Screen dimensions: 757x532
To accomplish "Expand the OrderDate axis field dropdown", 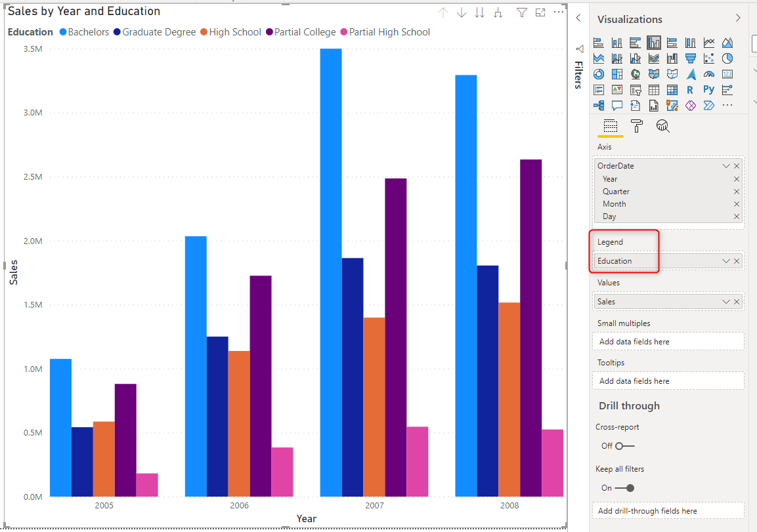I will click(x=725, y=166).
